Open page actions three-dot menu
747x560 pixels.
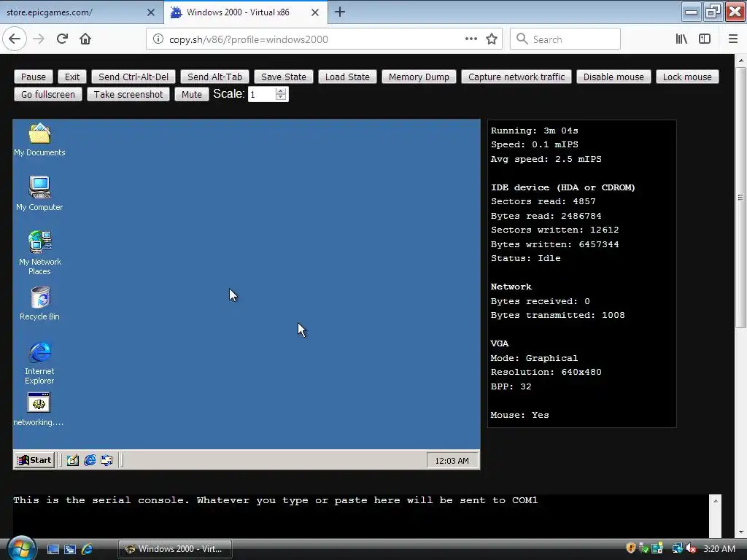471,39
